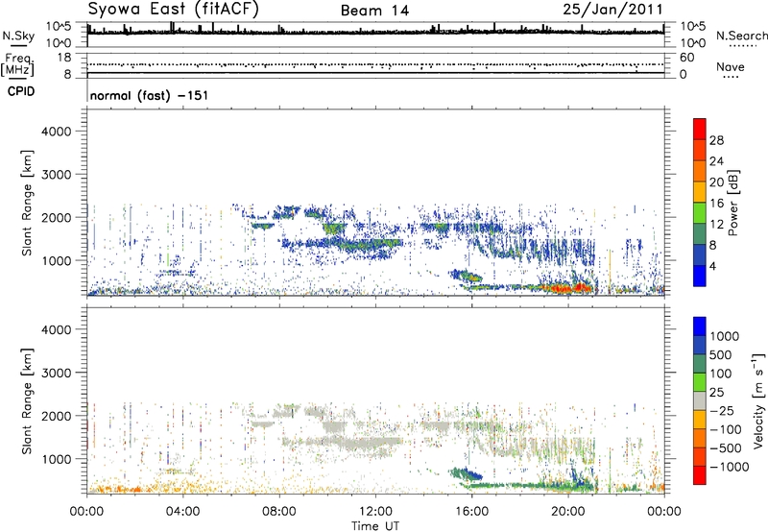Click the 'Velocity [m s-1]' color bar title
Viewport: 768px width, 532px height.
[758, 400]
